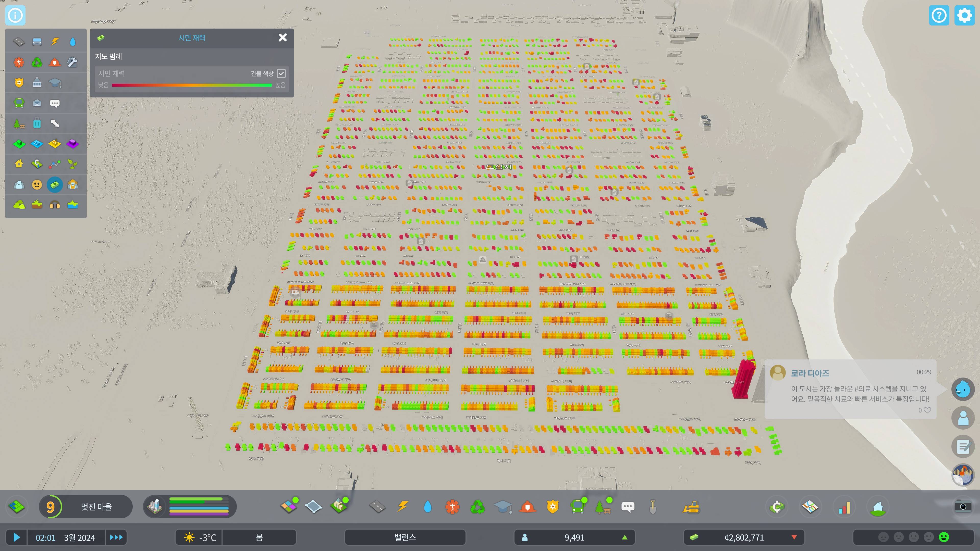
Task: Open the photo mode camera icon
Action: tap(962, 506)
